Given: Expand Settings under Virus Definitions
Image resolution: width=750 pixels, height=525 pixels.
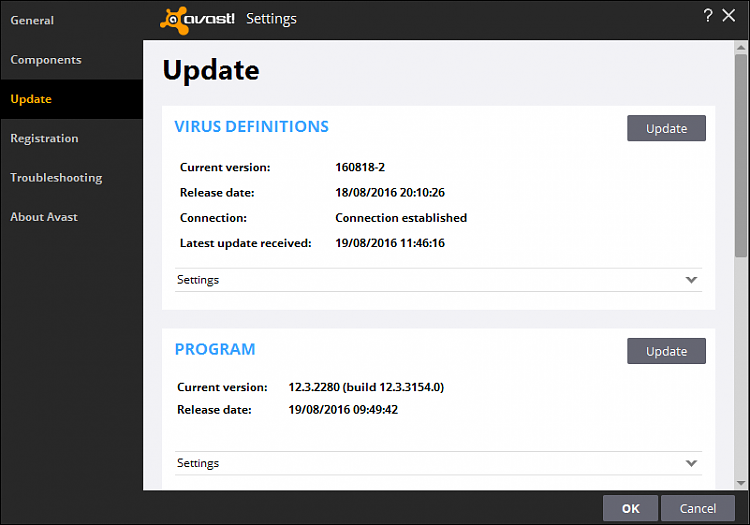Looking at the screenshot, I should (438, 280).
